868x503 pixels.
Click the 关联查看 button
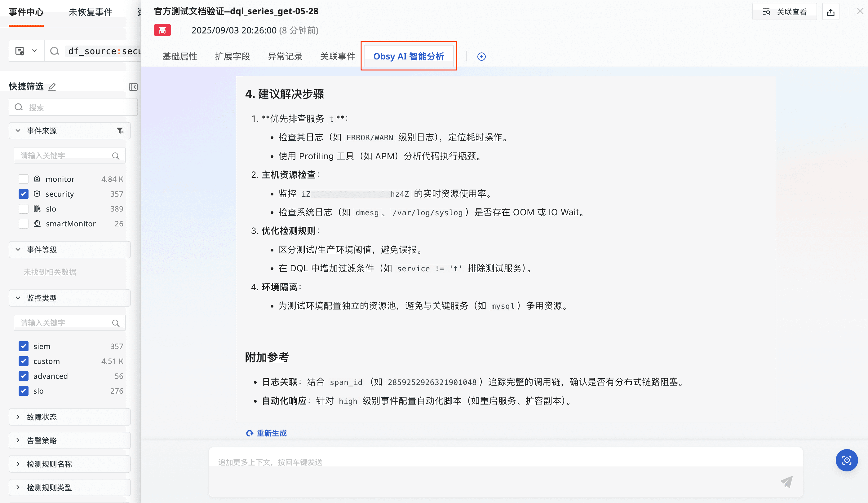785,12
